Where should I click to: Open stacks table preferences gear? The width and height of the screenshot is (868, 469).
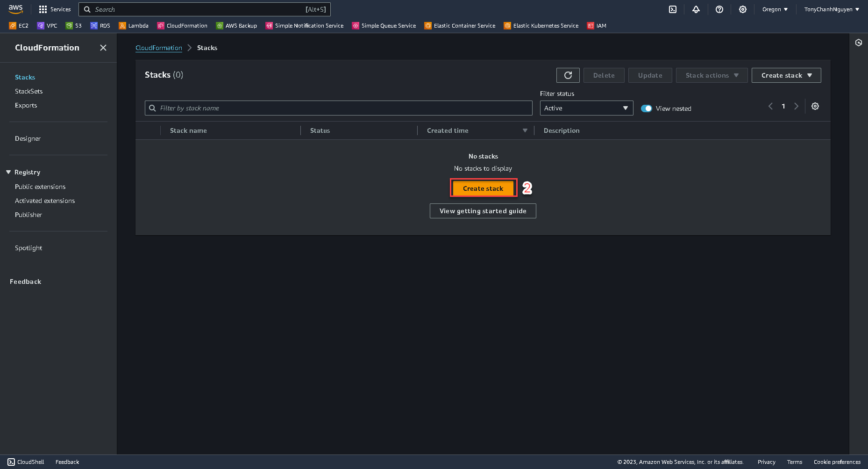point(815,106)
